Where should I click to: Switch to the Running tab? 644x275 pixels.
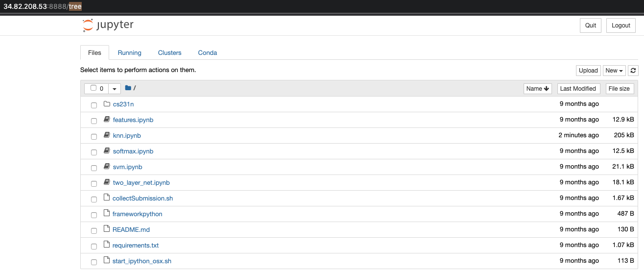(x=129, y=52)
